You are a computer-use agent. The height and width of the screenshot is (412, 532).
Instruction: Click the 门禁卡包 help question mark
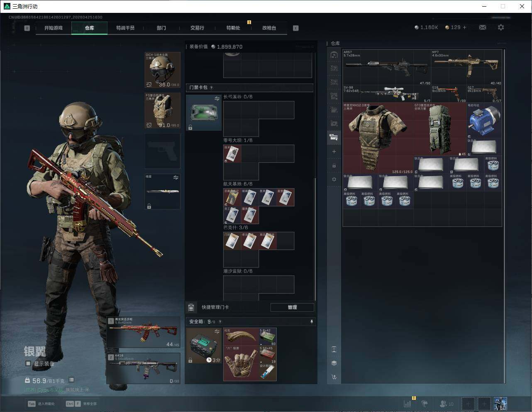[212, 88]
